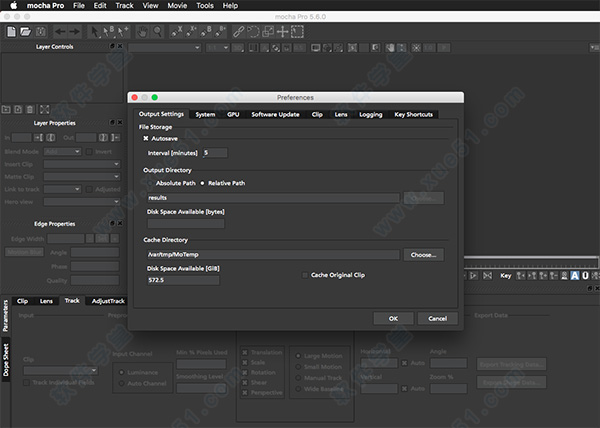Click the Redo right arrow icon
The width and height of the screenshot is (600, 428).
[x=74, y=32]
